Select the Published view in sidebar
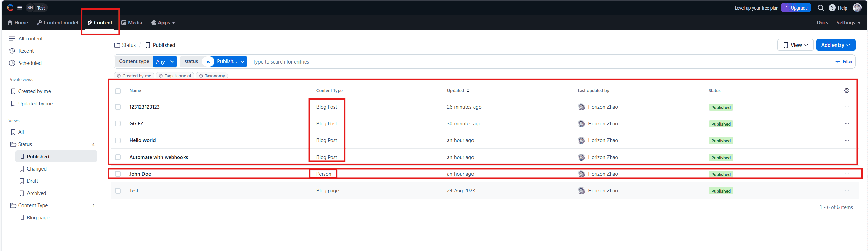 click(x=56, y=157)
